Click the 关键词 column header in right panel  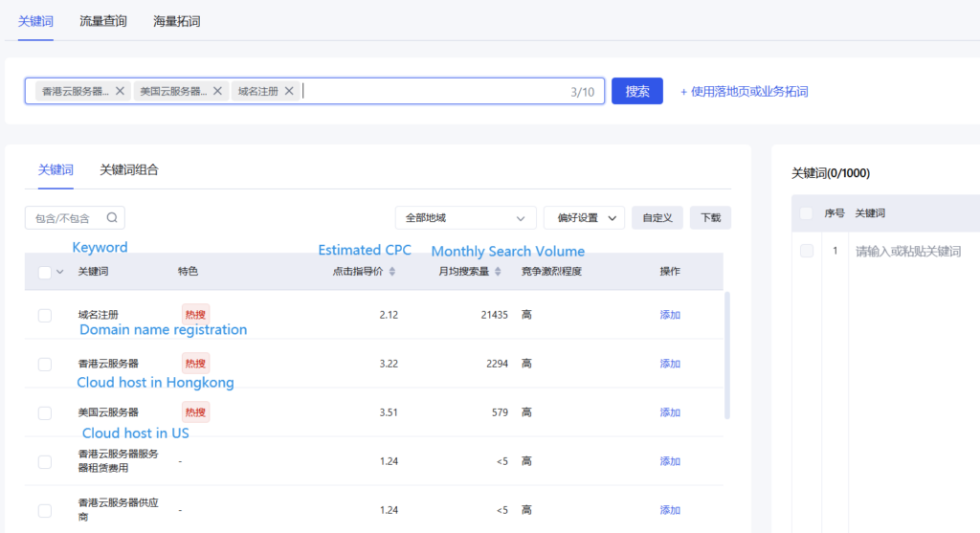coord(870,213)
